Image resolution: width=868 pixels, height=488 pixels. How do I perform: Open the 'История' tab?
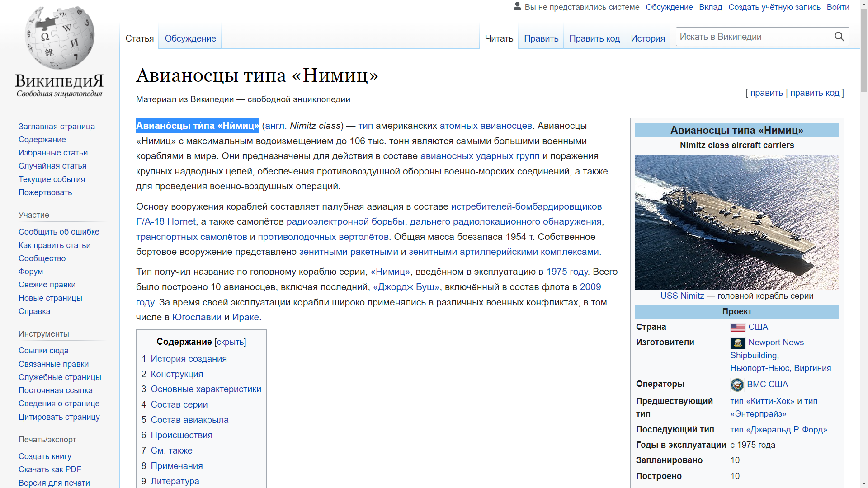click(x=648, y=38)
